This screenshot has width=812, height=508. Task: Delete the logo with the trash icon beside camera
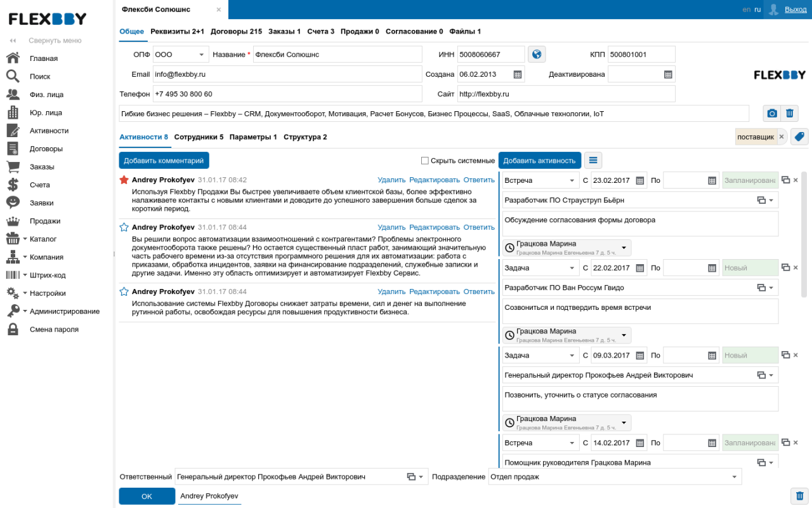790,113
